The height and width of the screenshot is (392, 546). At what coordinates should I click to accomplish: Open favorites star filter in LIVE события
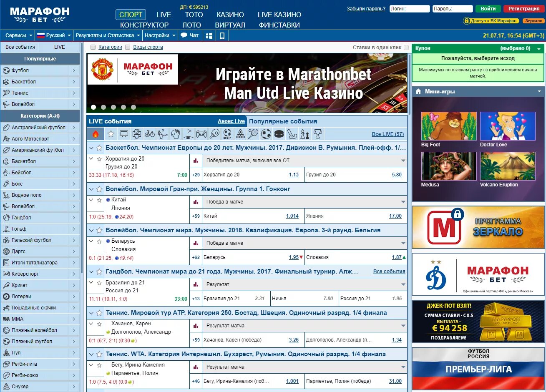pyautogui.click(x=111, y=134)
